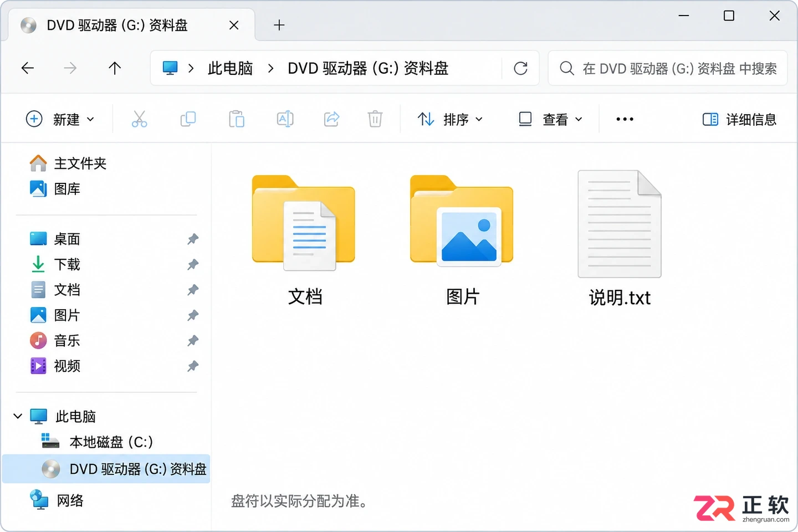Screen dimensions: 798x532
Task: Unpin 桌面 using its pin icon
Action: click(x=193, y=239)
